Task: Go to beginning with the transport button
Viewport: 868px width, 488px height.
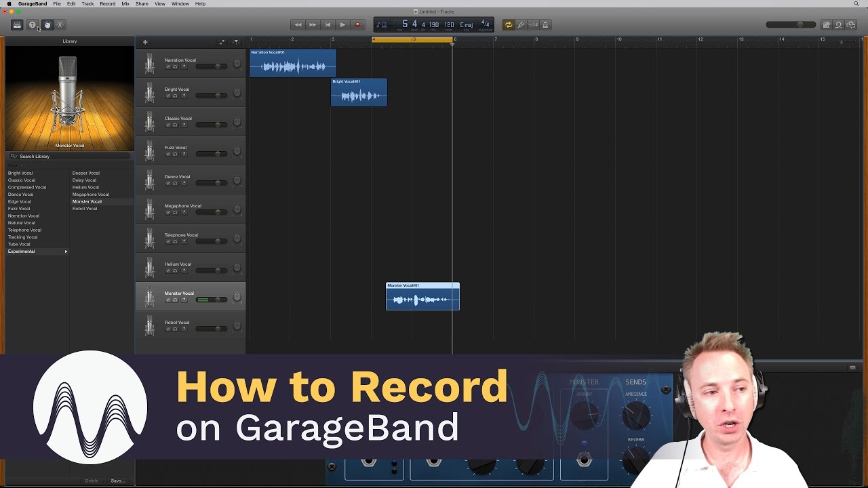Action: point(328,25)
